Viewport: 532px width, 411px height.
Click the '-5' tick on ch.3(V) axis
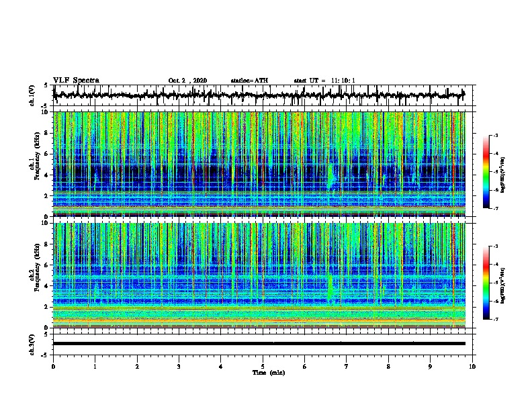(45, 355)
